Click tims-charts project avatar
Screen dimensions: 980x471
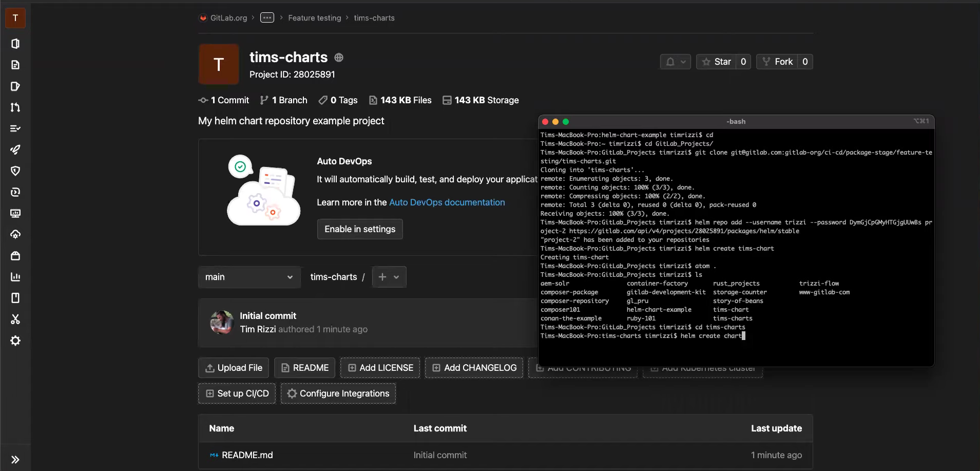[219, 64]
